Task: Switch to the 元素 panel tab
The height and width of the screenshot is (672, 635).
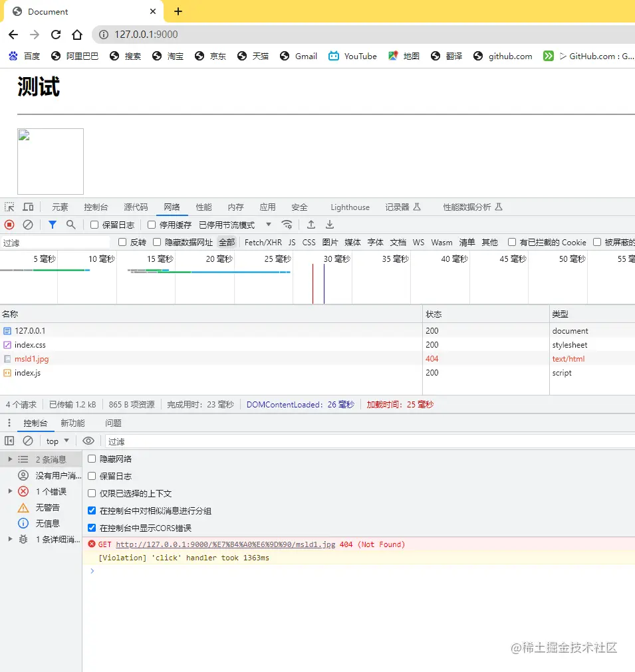Action: point(60,207)
